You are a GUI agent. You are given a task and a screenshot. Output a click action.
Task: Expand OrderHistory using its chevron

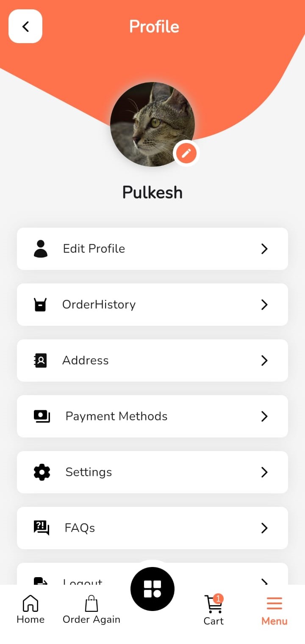(264, 305)
